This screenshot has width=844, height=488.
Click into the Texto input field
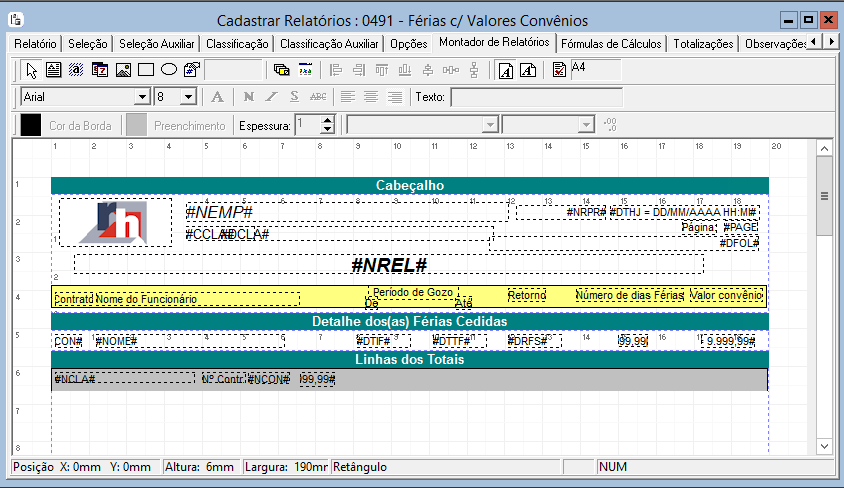pos(536,97)
